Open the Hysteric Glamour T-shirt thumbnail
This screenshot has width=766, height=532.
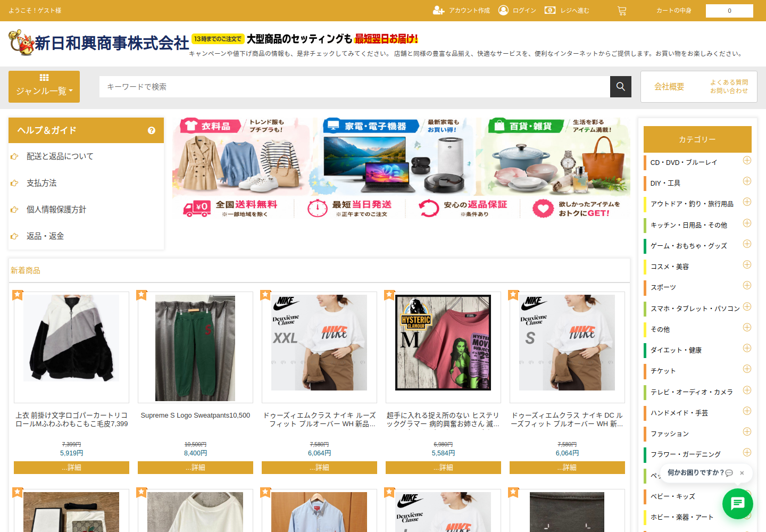pos(443,343)
